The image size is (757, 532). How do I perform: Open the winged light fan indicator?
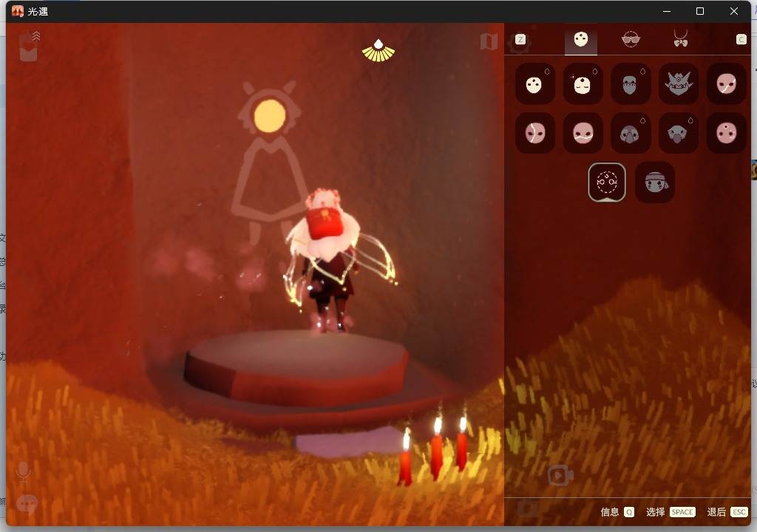[x=378, y=51]
